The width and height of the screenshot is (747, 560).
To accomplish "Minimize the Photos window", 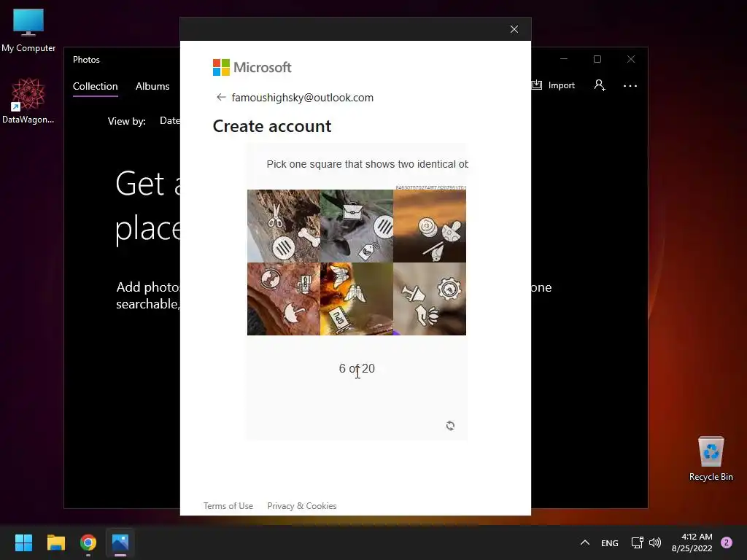I will (564, 59).
